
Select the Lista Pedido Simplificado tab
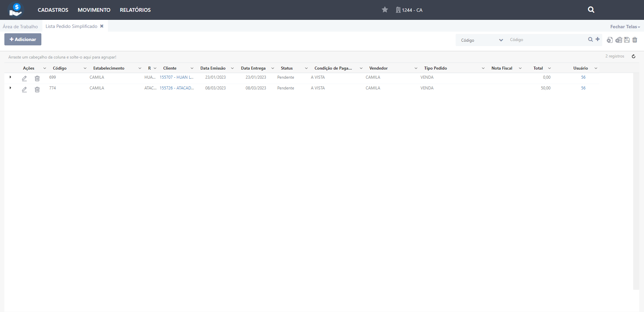click(x=71, y=26)
